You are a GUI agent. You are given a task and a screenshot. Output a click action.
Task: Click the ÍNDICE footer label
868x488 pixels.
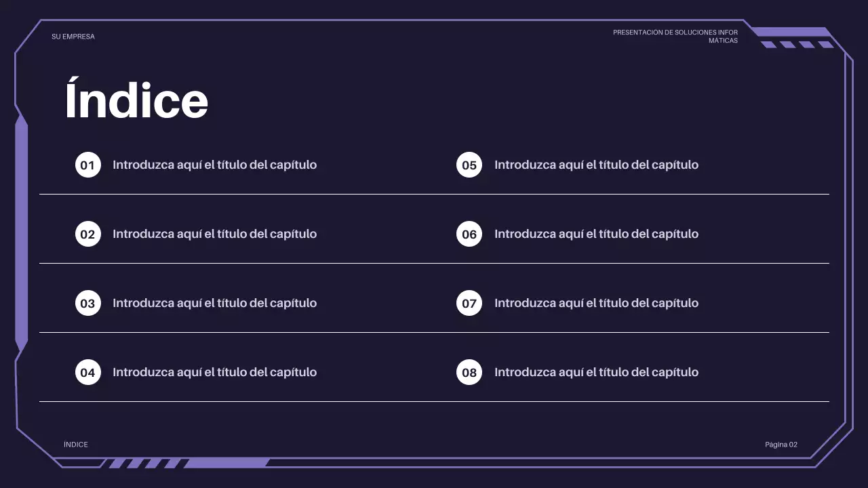pyautogui.click(x=76, y=445)
